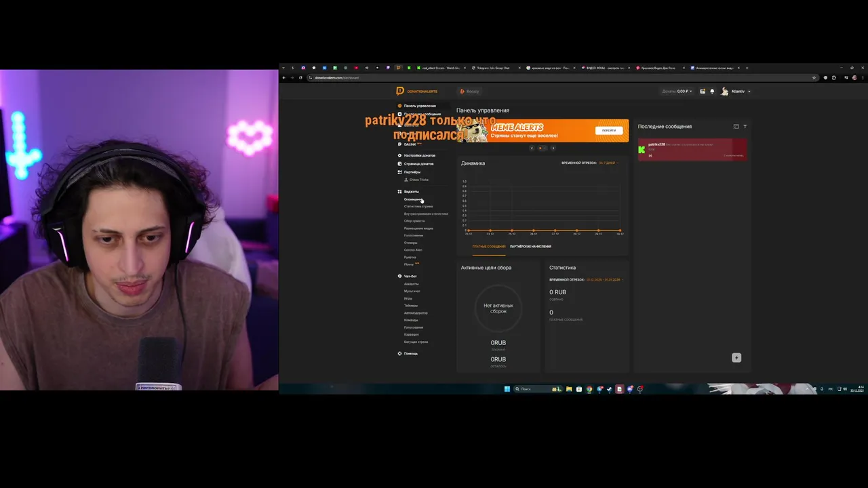Click the browser back arrow
Image resolution: width=868 pixels, height=488 pixels.
pos(285,77)
